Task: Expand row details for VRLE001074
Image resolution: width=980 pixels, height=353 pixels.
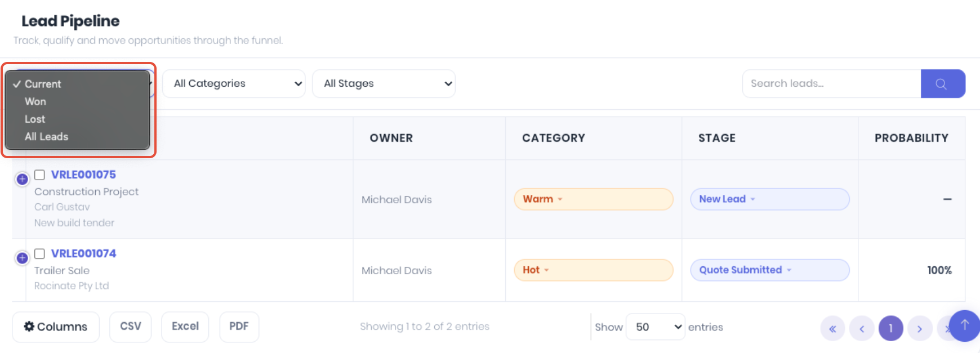Action: coord(22,258)
